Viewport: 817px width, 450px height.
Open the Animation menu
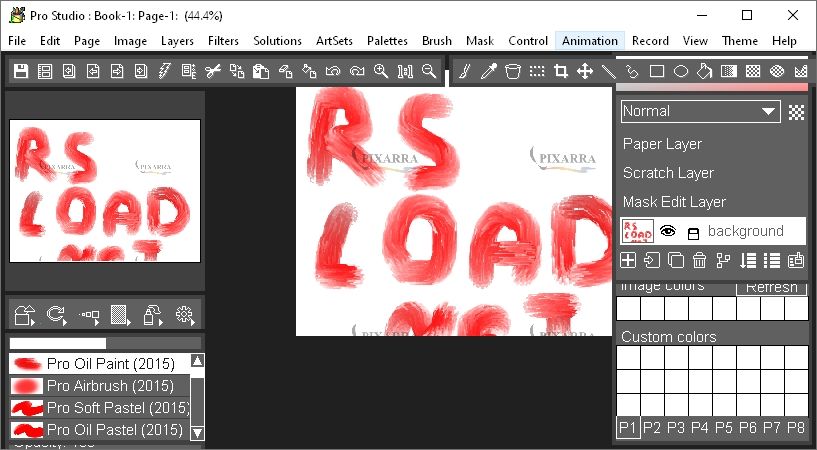coord(590,41)
